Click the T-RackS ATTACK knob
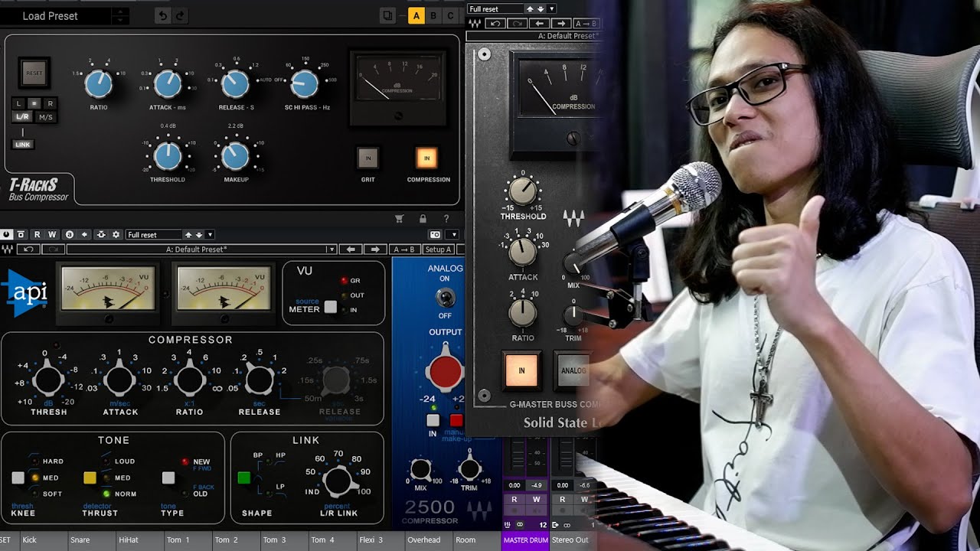The height and width of the screenshot is (551, 980). [x=168, y=83]
